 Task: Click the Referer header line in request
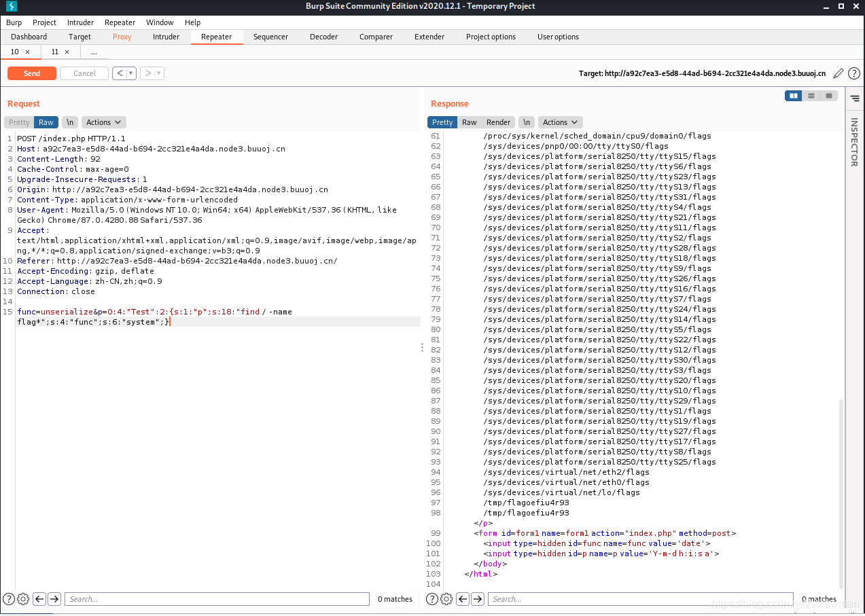click(177, 261)
